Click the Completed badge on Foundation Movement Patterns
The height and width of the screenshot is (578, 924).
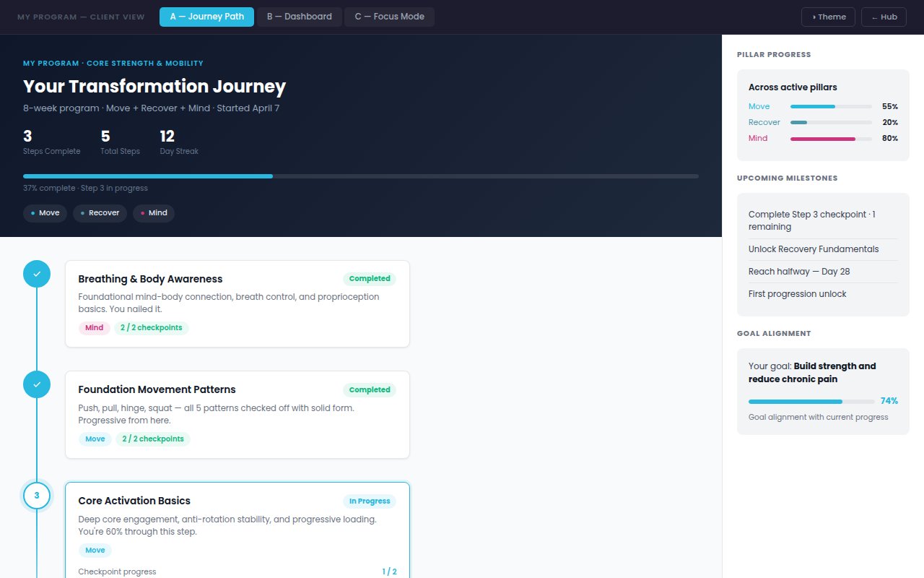click(370, 390)
